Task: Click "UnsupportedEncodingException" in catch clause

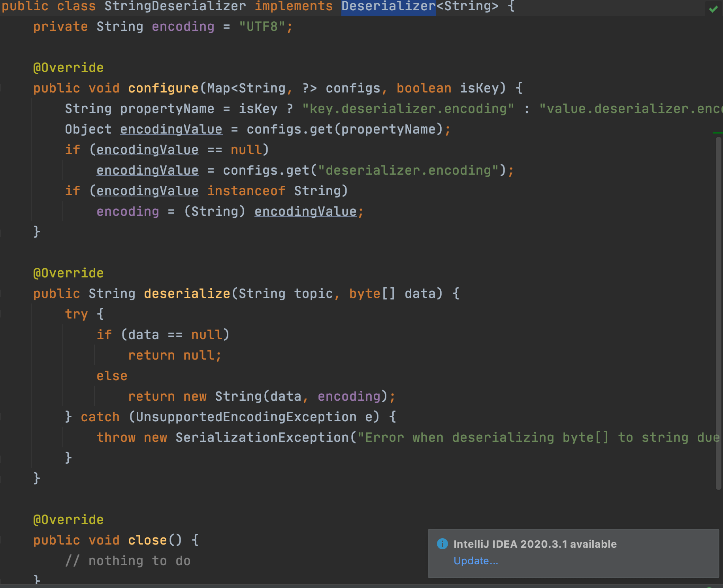Action: pyautogui.click(x=246, y=417)
